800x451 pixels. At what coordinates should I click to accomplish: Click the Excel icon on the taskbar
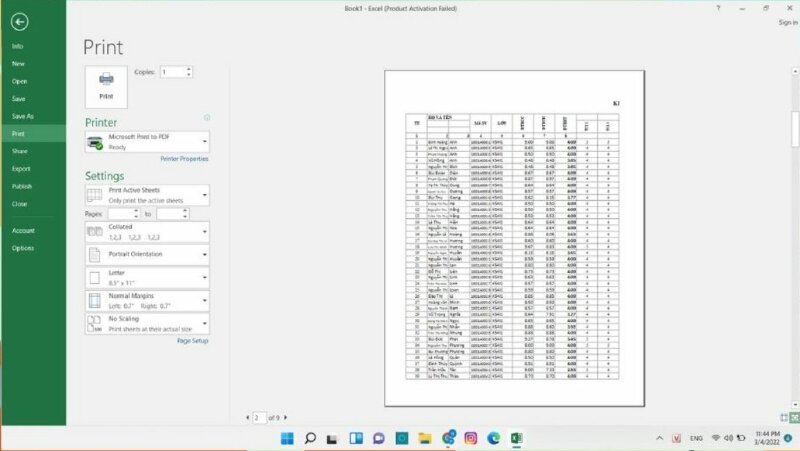pos(516,438)
